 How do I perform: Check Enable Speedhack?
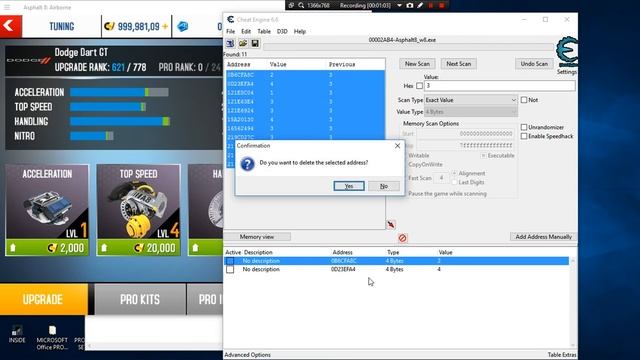(x=524, y=136)
